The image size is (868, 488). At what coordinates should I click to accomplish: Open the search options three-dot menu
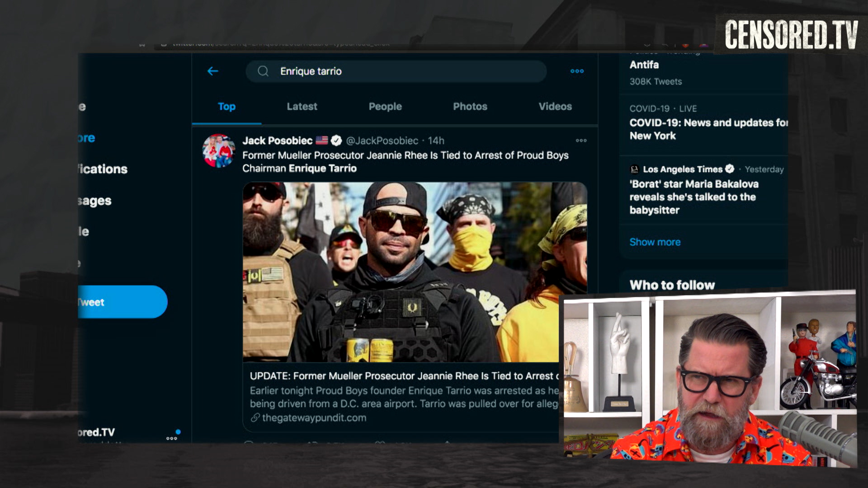point(577,71)
